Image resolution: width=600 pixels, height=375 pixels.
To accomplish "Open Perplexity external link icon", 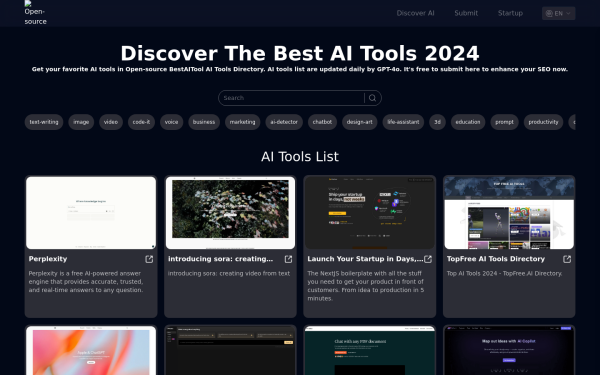I will pyautogui.click(x=149, y=259).
